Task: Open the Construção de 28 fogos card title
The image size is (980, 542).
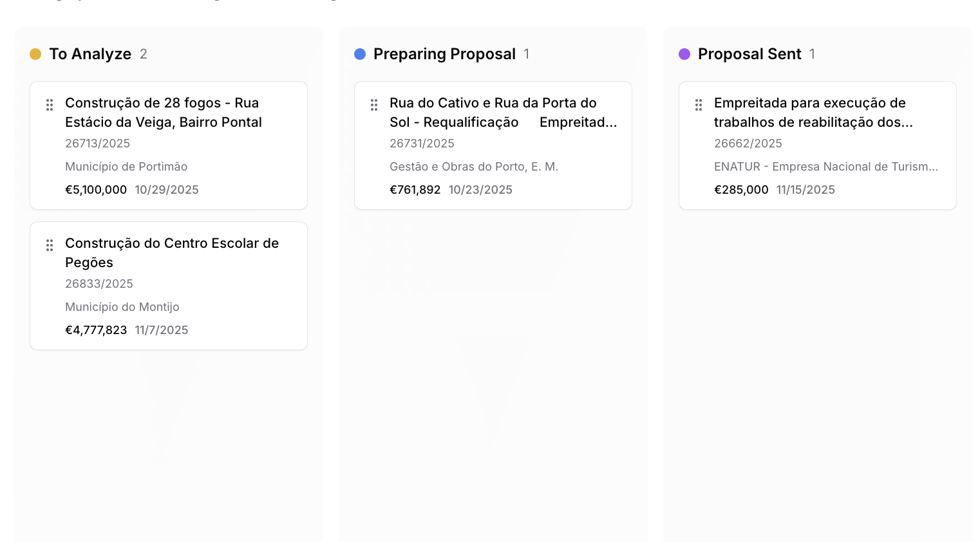Action: 163,113
